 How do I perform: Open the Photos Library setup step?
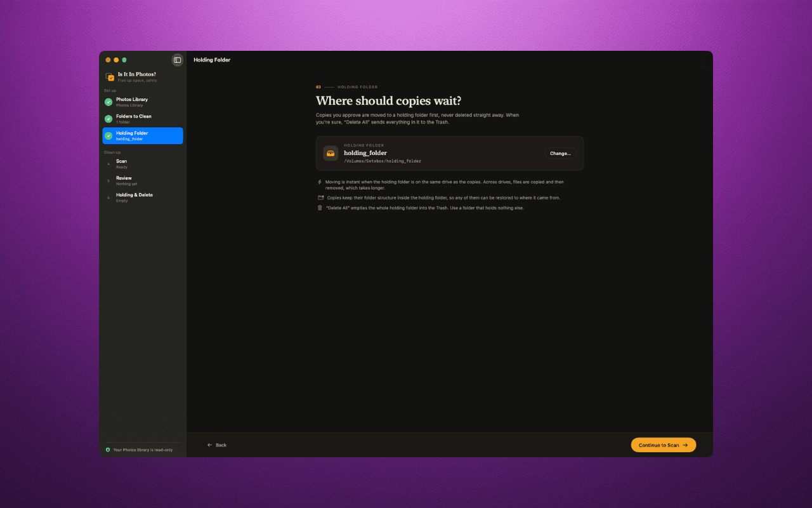[x=143, y=102]
